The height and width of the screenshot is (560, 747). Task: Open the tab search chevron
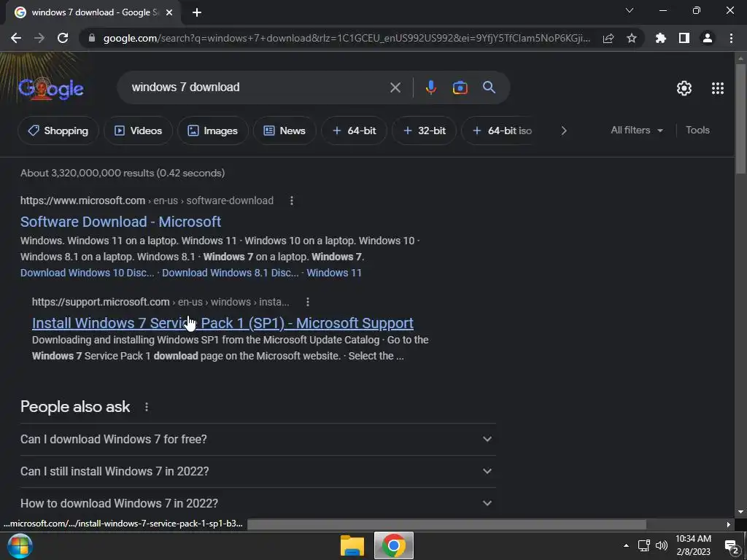pyautogui.click(x=630, y=10)
